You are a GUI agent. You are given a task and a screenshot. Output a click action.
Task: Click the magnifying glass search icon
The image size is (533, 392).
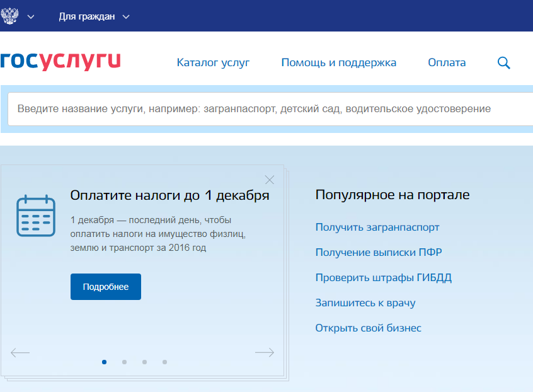[x=504, y=63]
